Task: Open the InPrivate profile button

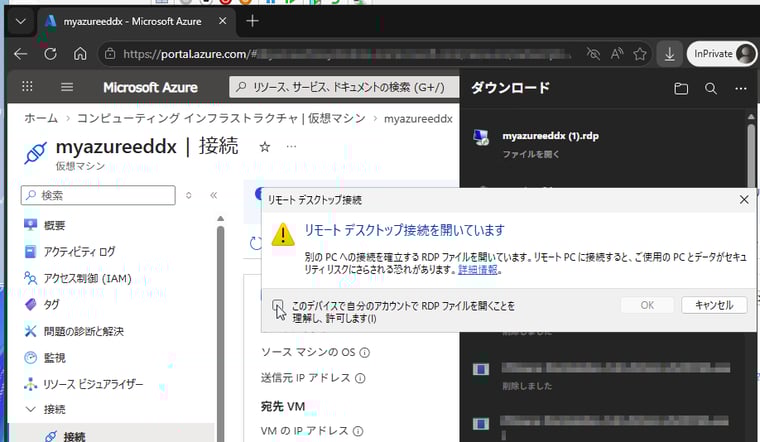Action: [x=722, y=54]
